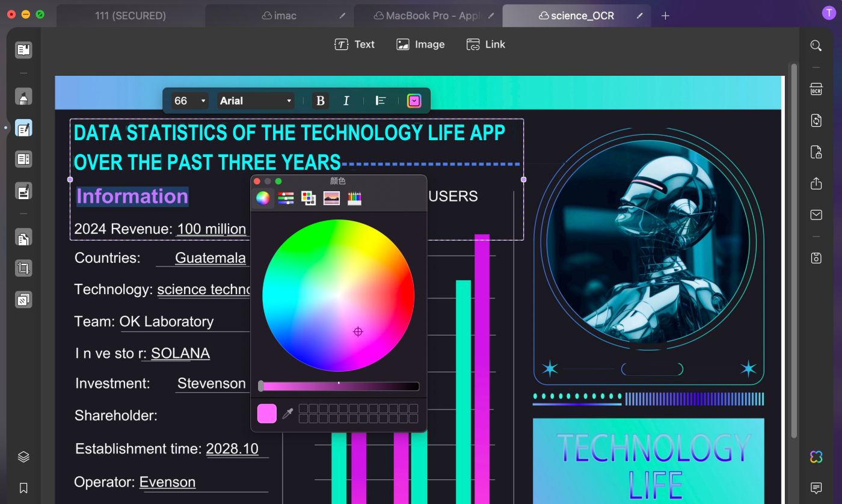The width and height of the screenshot is (842, 504).
Task: Click the Link edit button
Action: [486, 45]
